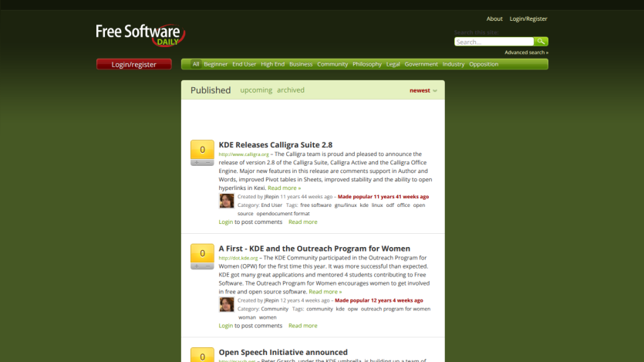Vote down the Outreach Program for Women story

tap(207, 266)
